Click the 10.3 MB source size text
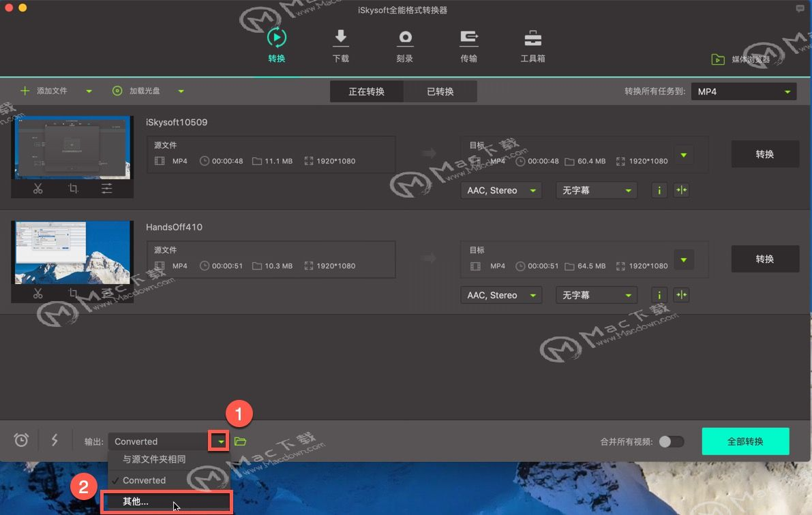Viewport: 812px width, 515px height. coord(279,266)
